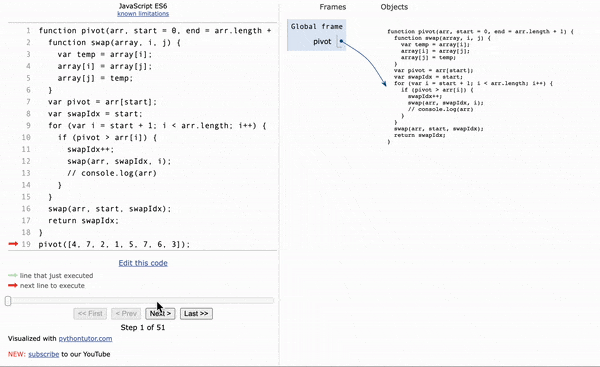Follow the subscribe YouTube link
Screen dimensions: 600x367
tap(44, 354)
